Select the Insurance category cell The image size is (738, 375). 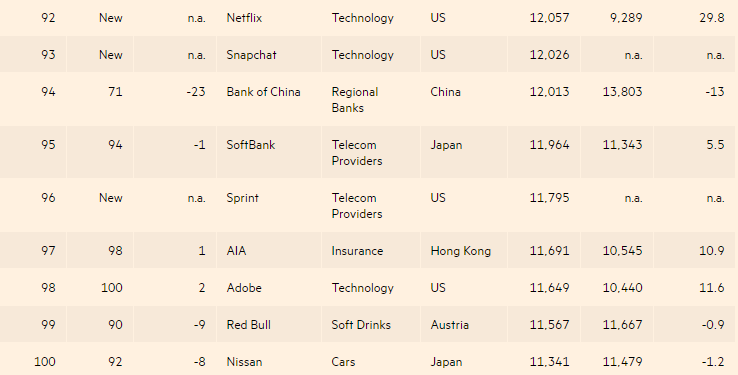(x=357, y=251)
